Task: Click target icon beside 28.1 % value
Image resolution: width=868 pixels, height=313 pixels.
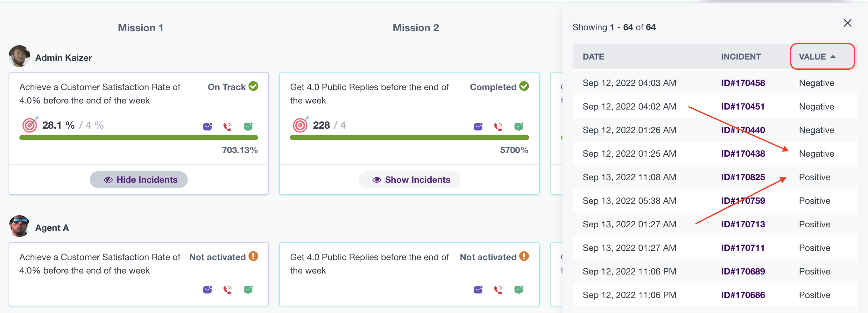Action: point(30,125)
